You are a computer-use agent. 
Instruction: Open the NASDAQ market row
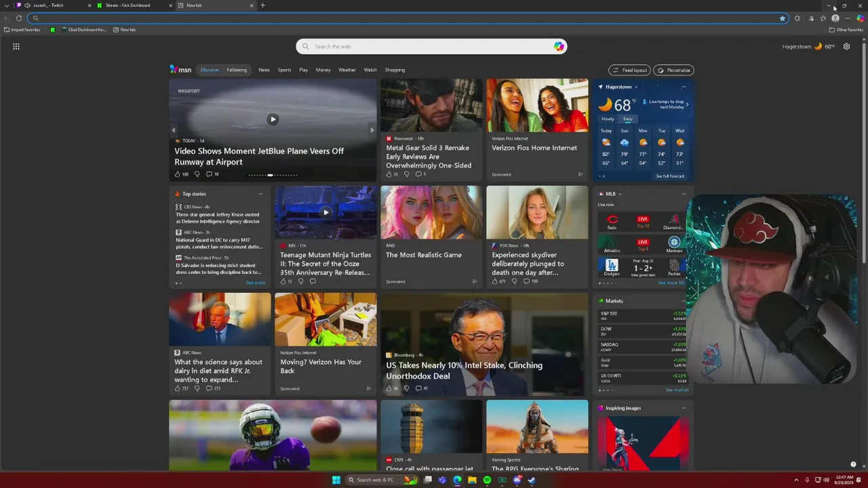(643, 346)
